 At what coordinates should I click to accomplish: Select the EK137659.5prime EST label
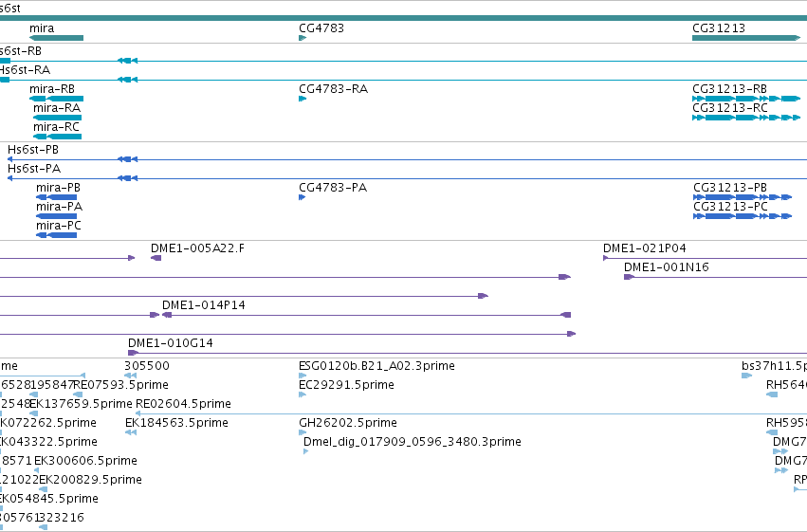(81, 404)
